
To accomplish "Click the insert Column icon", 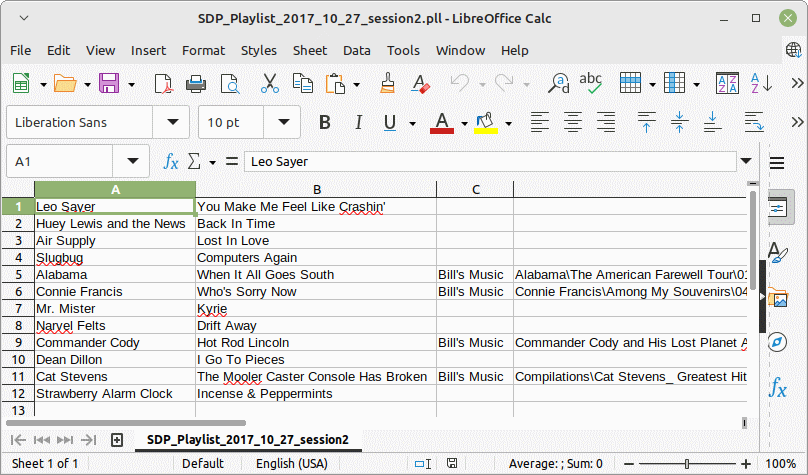I will click(x=675, y=83).
